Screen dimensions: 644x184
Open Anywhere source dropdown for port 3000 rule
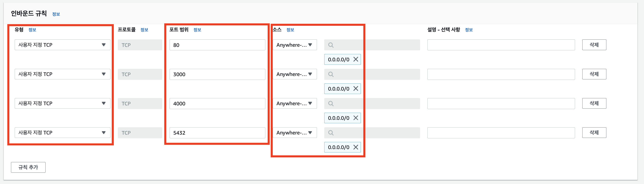tap(295, 74)
